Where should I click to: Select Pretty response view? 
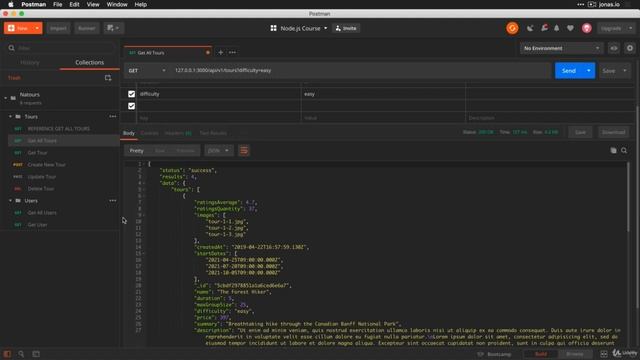[136, 151]
